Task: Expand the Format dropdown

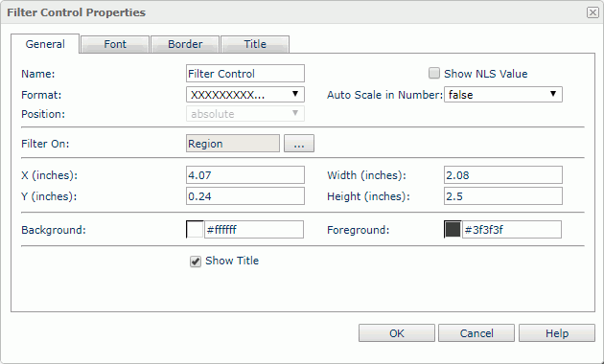Action: click(245, 94)
